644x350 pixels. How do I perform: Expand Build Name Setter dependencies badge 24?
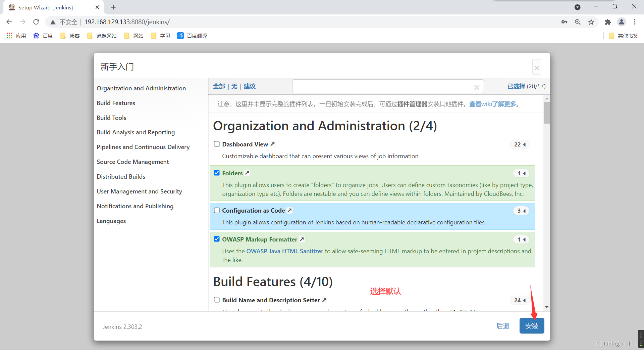coord(520,300)
